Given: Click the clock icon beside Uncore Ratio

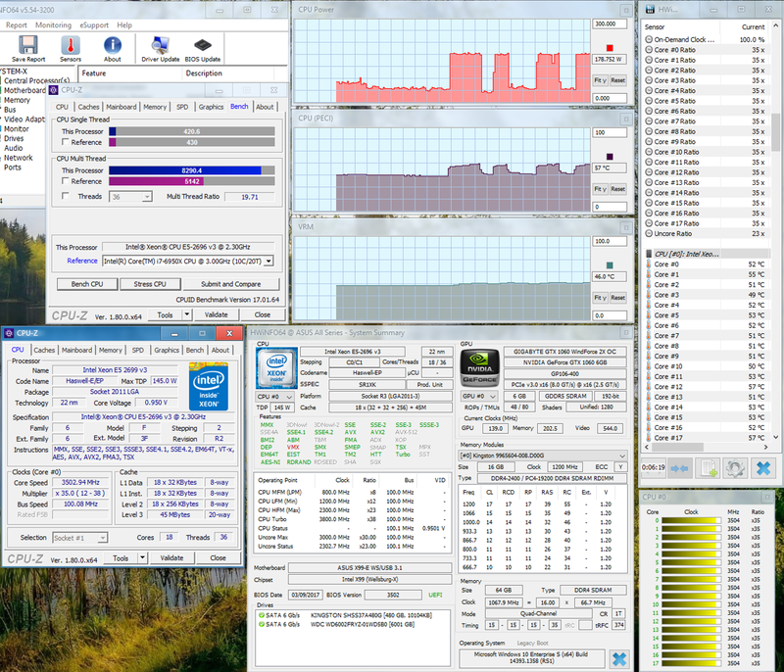Looking at the screenshot, I should 649,233.
